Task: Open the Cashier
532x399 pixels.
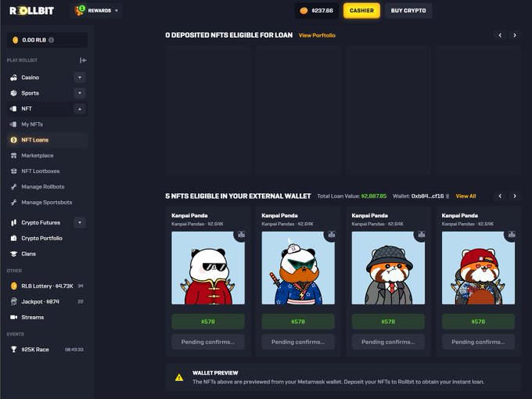Action: [361, 10]
